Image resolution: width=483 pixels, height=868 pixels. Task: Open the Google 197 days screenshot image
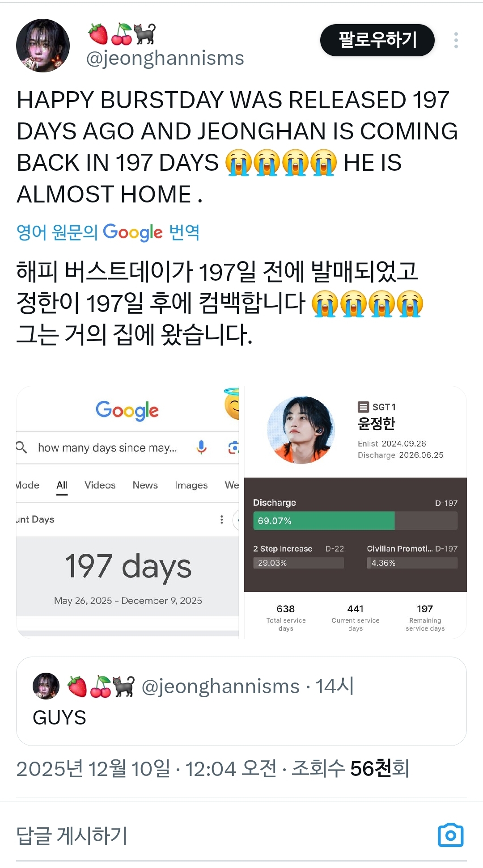pos(127,512)
